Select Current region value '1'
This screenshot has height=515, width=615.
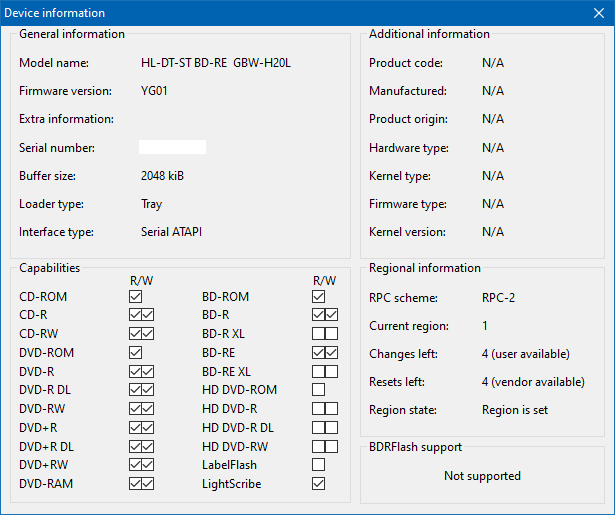[485, 326]
